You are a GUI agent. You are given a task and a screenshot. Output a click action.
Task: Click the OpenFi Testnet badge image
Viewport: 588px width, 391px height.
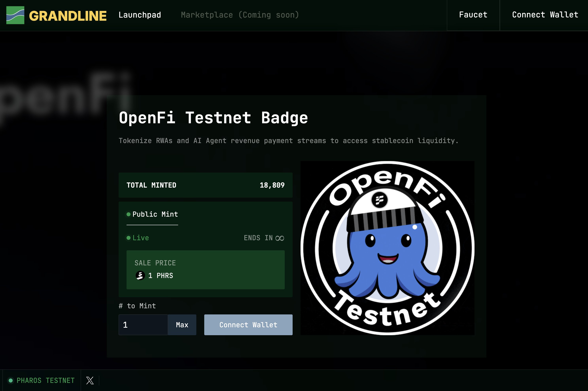[387, 248]
